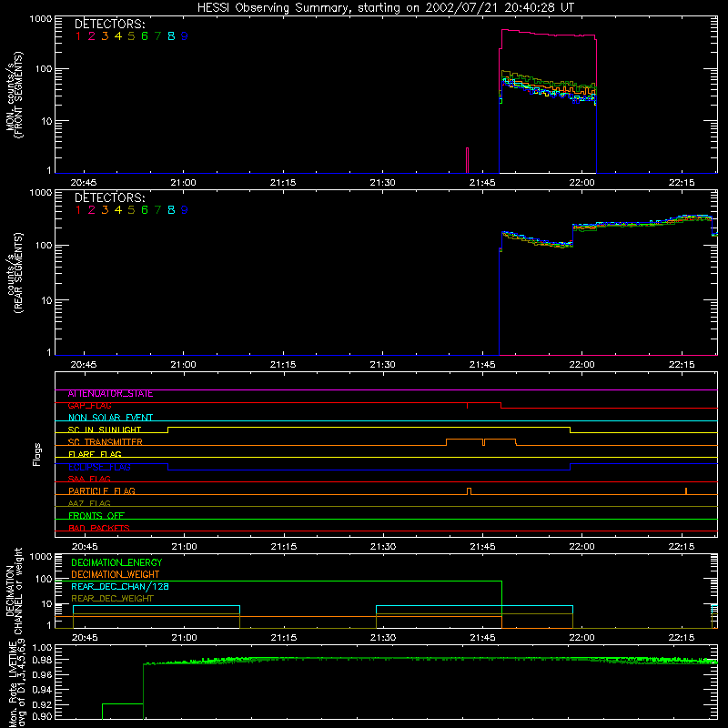Click the FRONTS_OFF flag label

[96, 516]
